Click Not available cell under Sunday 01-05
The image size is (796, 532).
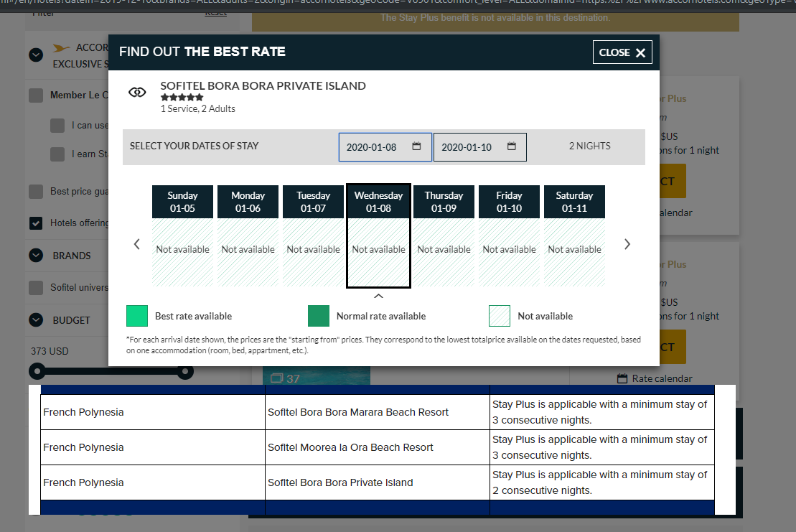(183, 252)
